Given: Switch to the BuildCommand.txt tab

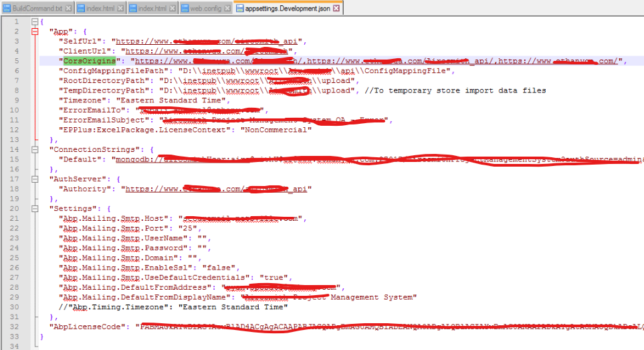Looking at the screenshot, I should [37, 8].
